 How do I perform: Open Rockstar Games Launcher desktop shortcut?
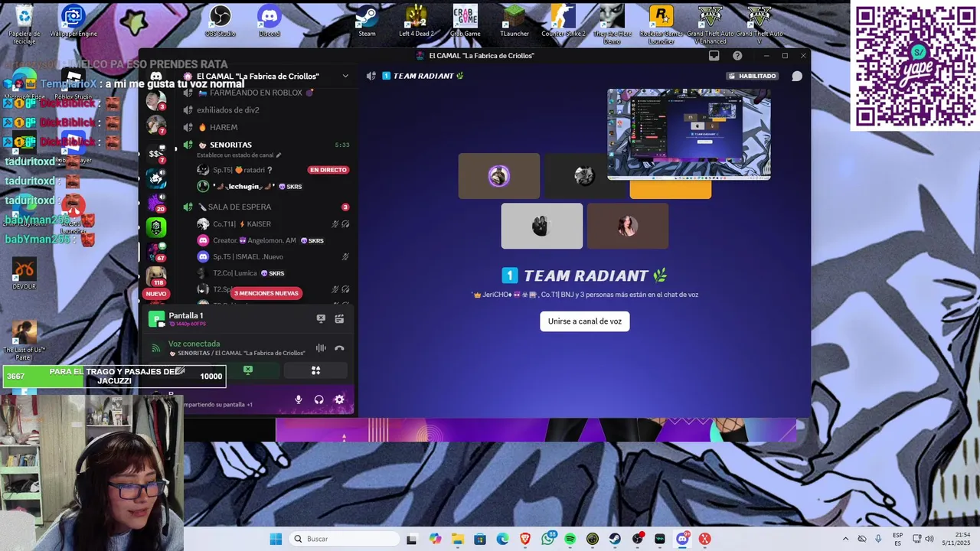[x=661, y=24]
